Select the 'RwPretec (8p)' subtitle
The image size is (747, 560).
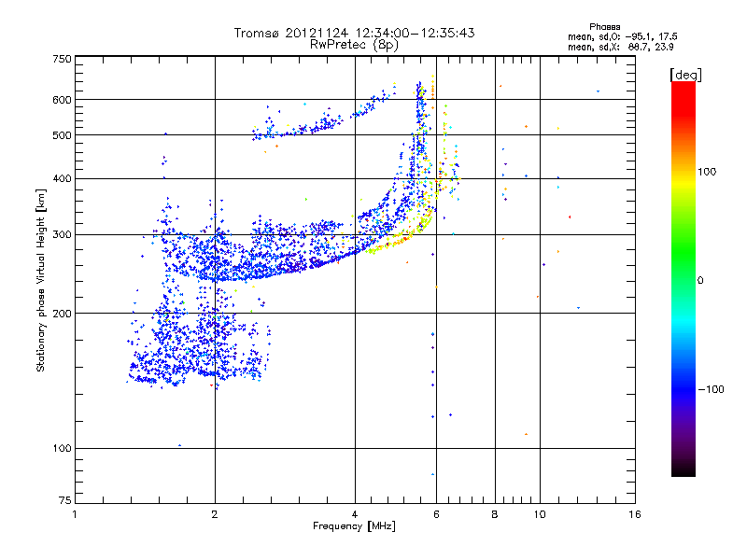click(x=354, y=45)
